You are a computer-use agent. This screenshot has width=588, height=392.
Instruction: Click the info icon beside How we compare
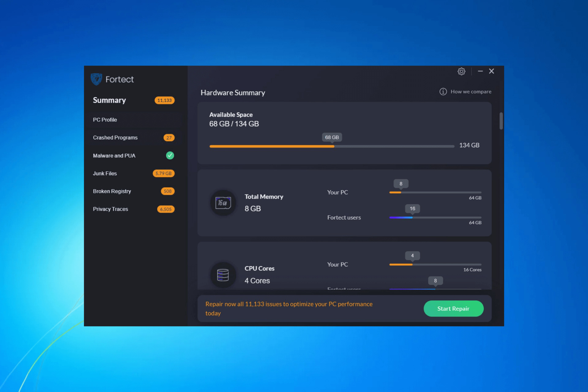[443, 92]
